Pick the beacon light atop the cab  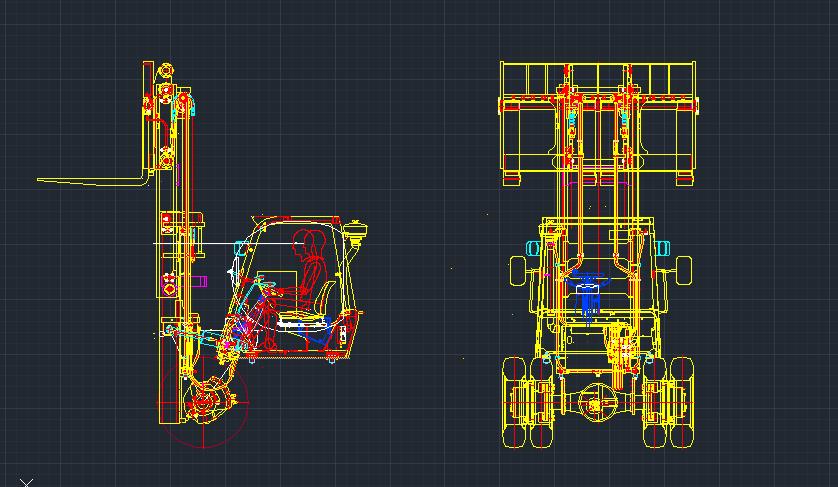point(355,230)
